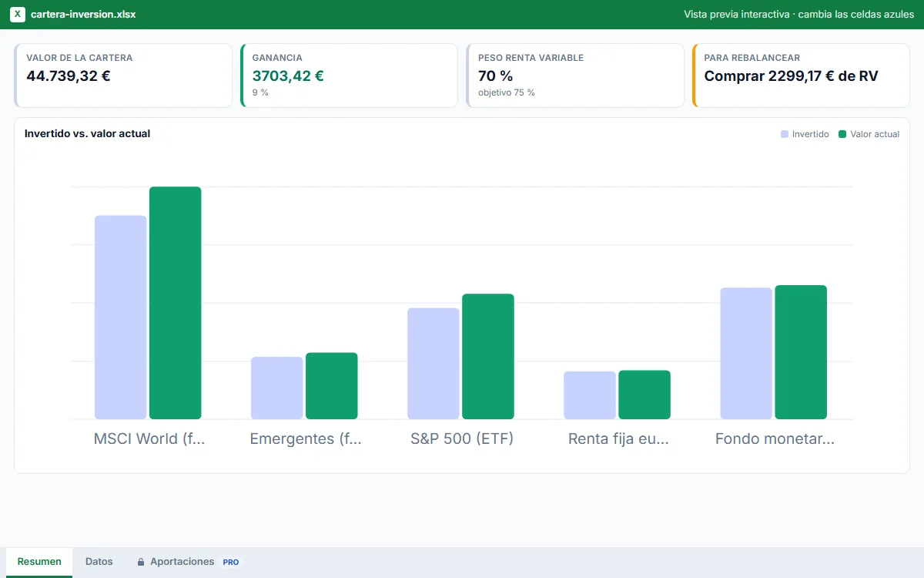This screenshot has width=924, height=578.
Task: Click the file name cartera-inversion.xlsx
Action: 83,15
